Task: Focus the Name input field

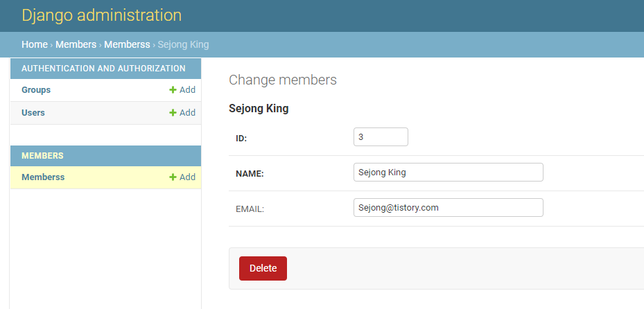Action: click(x=448, y=172)
